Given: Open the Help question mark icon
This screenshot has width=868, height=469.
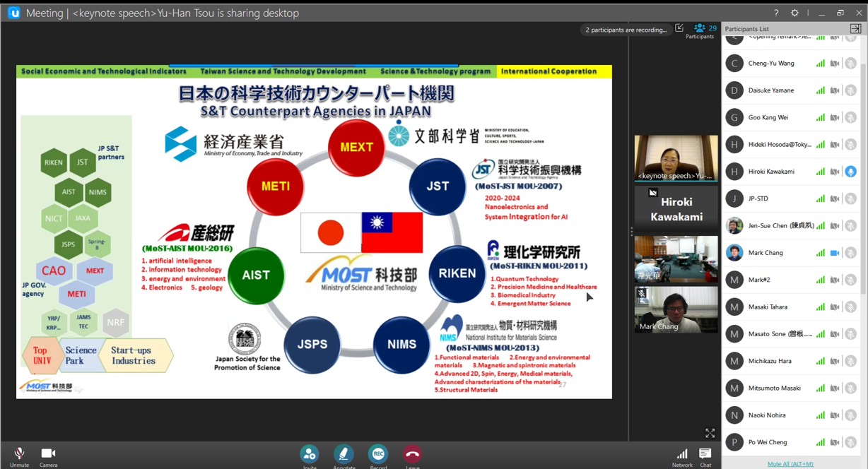Looking at the screenshot, I should 776,13.
